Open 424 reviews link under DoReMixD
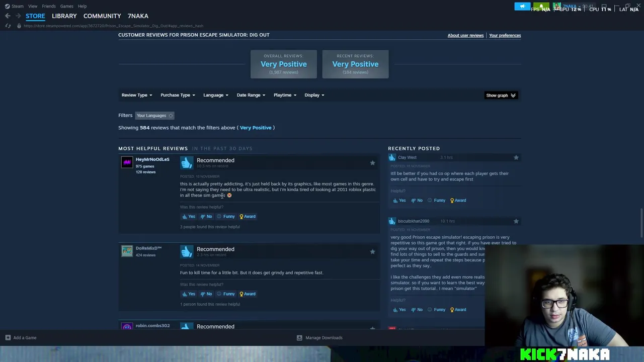 tap(145, 255)
